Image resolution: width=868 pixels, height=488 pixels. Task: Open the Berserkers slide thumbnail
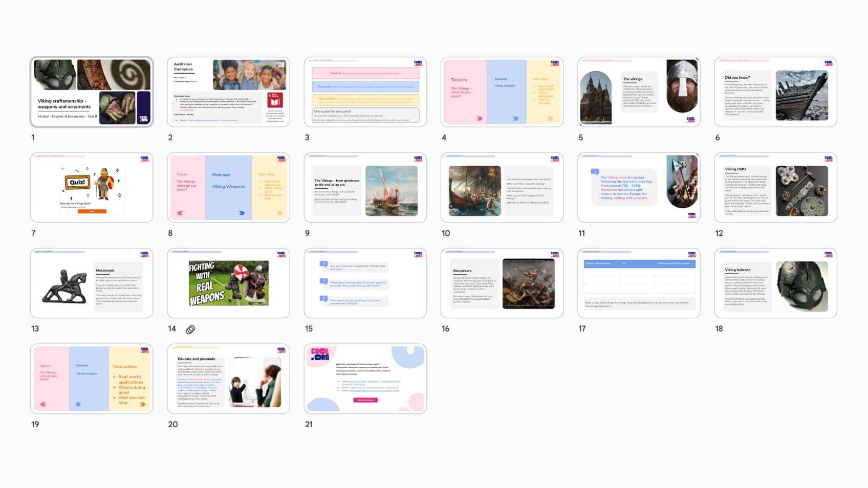point(502,283)
